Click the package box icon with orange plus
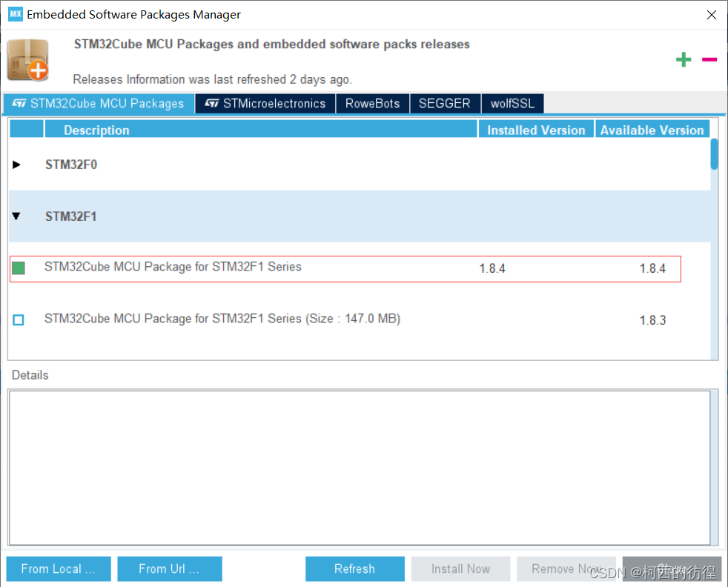The width and height of the screenshot is (728, 587). click(x=28, y=60)
